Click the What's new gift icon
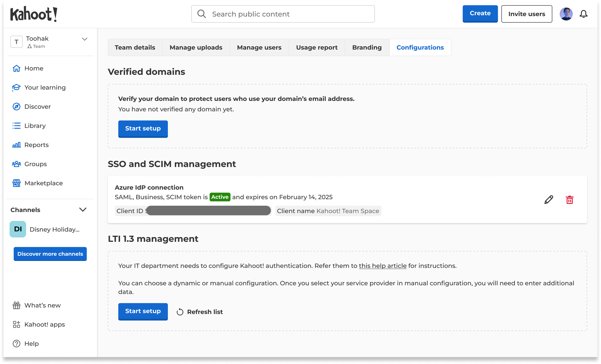Screen dimensions: 601x364 coord(16,305)
